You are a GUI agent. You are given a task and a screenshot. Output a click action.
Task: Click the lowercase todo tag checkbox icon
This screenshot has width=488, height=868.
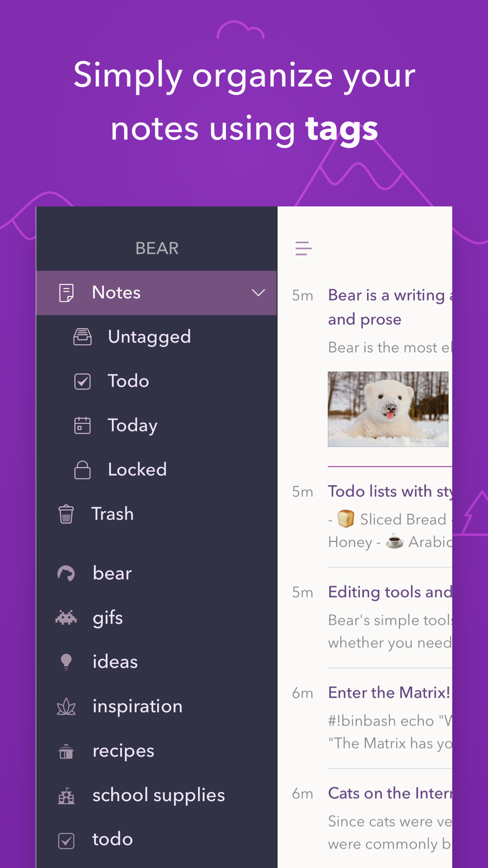click(66, 840)
